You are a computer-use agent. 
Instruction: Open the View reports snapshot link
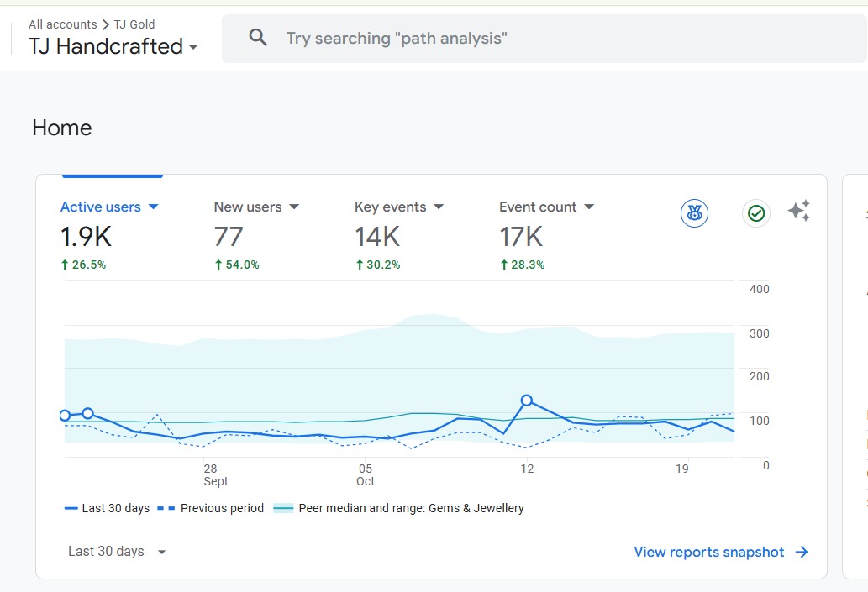tap(708, 552)
